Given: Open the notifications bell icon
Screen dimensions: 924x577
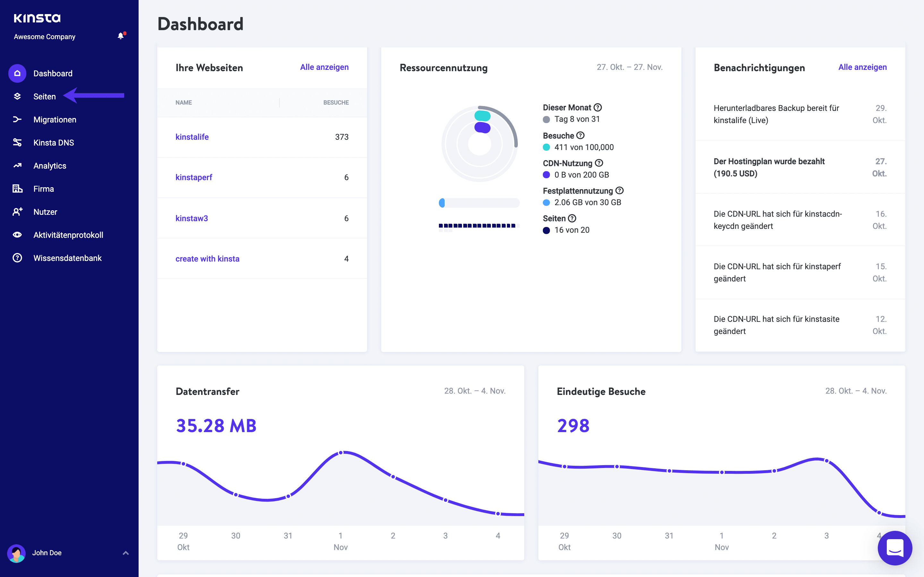Looking at the screenshot, I should 121,36.
